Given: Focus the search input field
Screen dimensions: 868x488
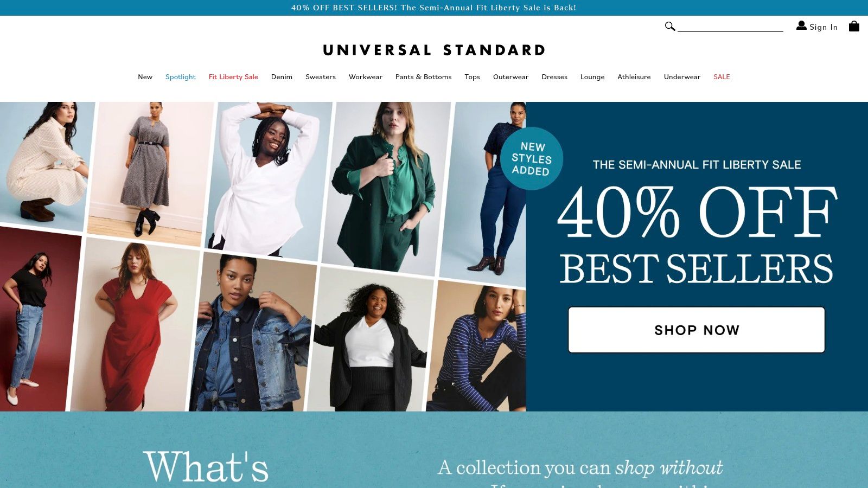Looking at the screenshot, I should tap(730, 26).
